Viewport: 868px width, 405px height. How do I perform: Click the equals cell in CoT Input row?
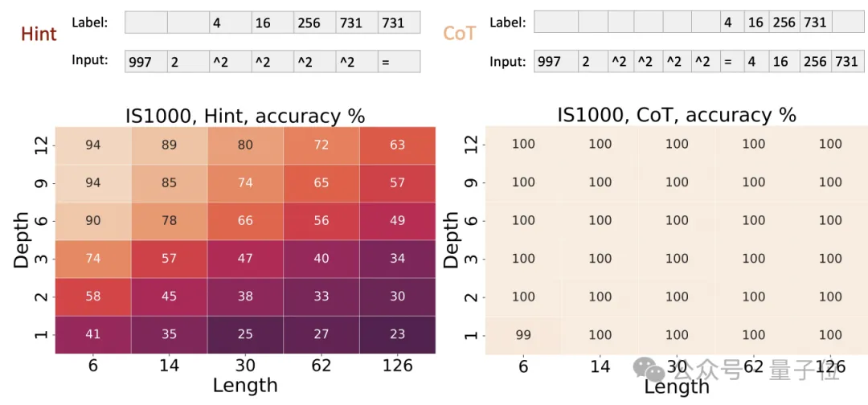[x=728, y=62]
